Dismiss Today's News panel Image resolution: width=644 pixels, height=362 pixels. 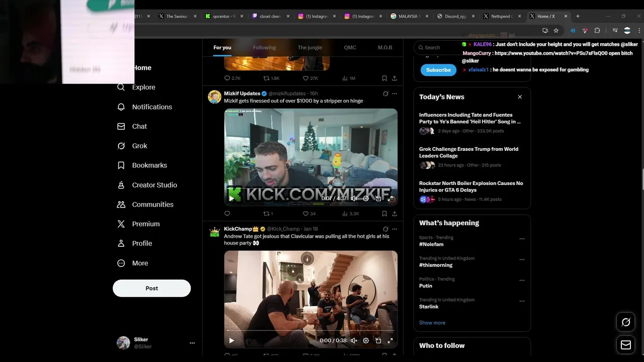coord(520,97)
